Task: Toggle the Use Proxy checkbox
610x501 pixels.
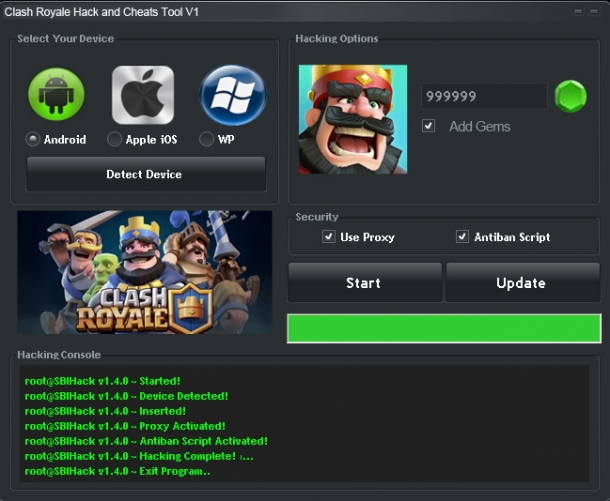Action: [x=329, y=236]
